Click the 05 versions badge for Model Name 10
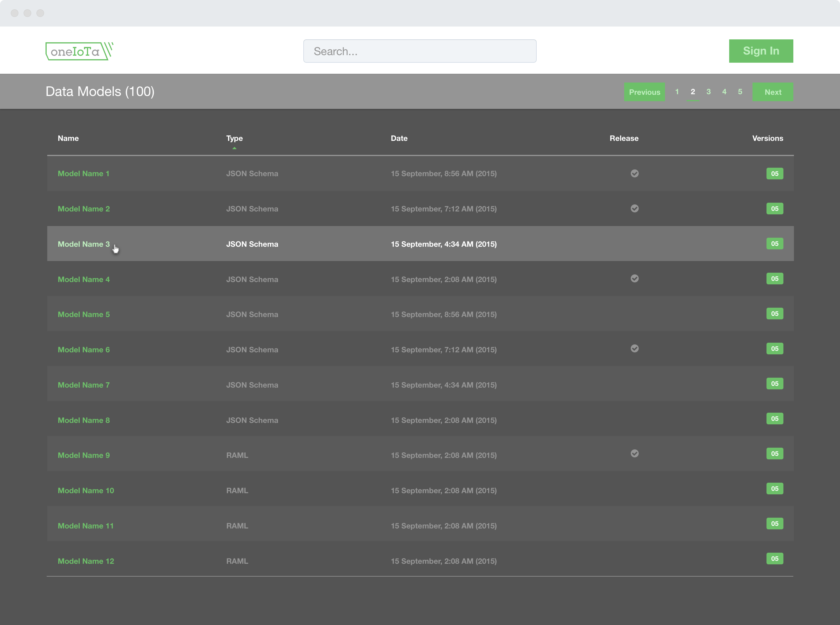 [775, 489]
